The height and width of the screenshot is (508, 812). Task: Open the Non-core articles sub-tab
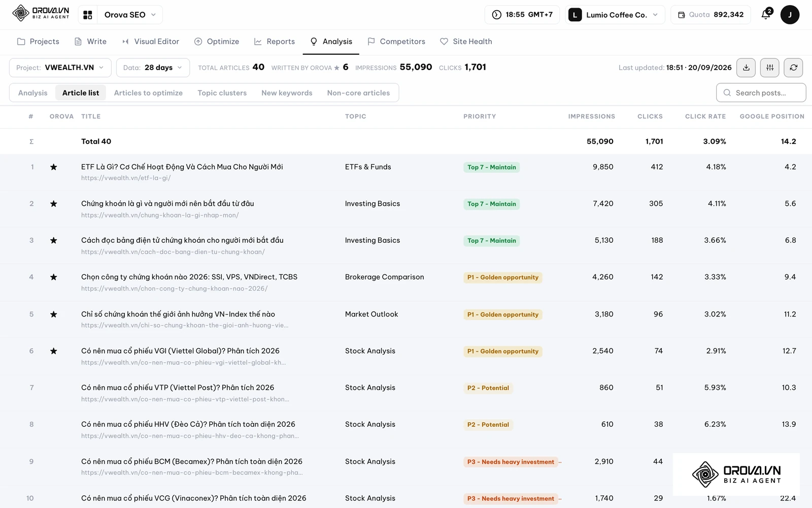[359, 93]
